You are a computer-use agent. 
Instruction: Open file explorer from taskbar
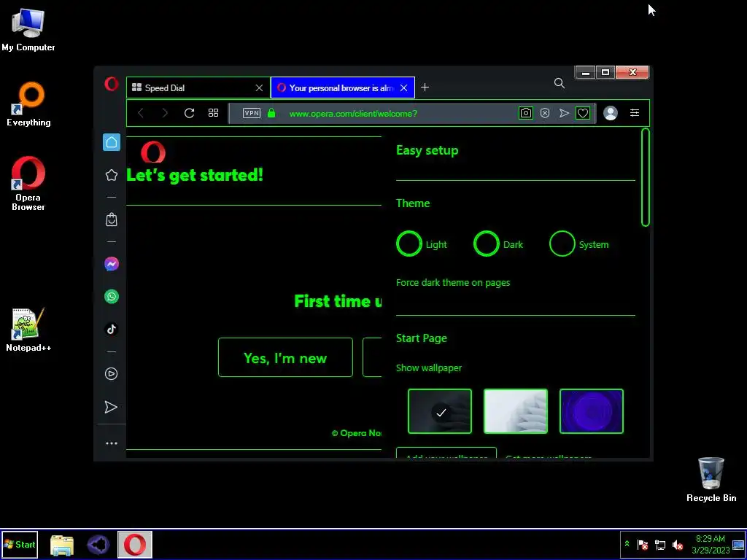[62, 545]
